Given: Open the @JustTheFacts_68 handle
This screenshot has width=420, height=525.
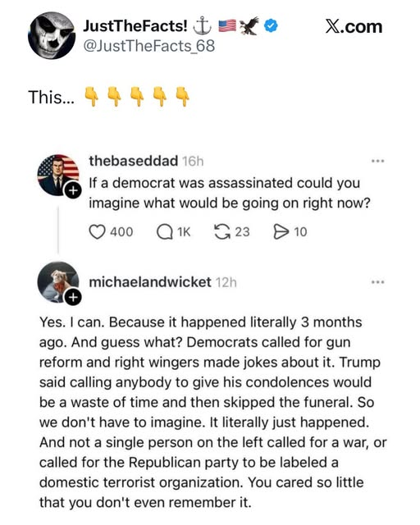Looking at the screenshot, I should click(148, 46).
